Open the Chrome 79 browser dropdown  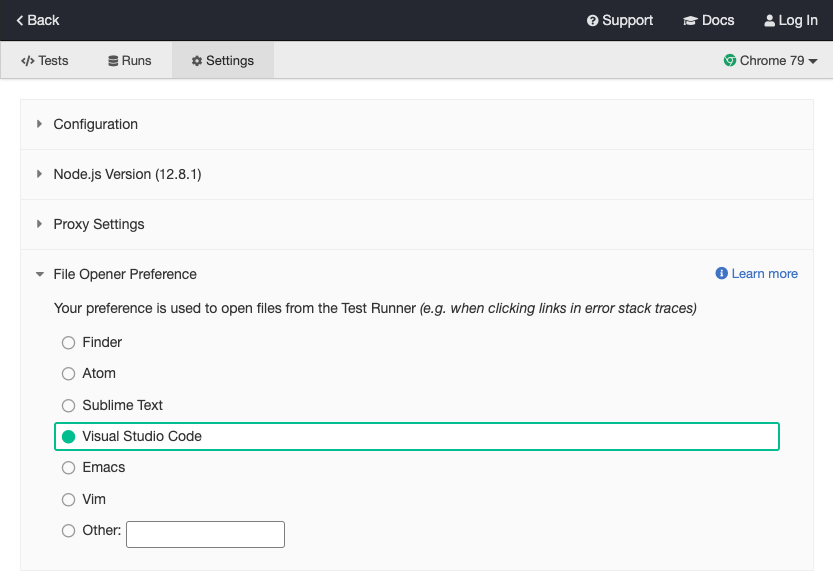click(x=770, y=60)
